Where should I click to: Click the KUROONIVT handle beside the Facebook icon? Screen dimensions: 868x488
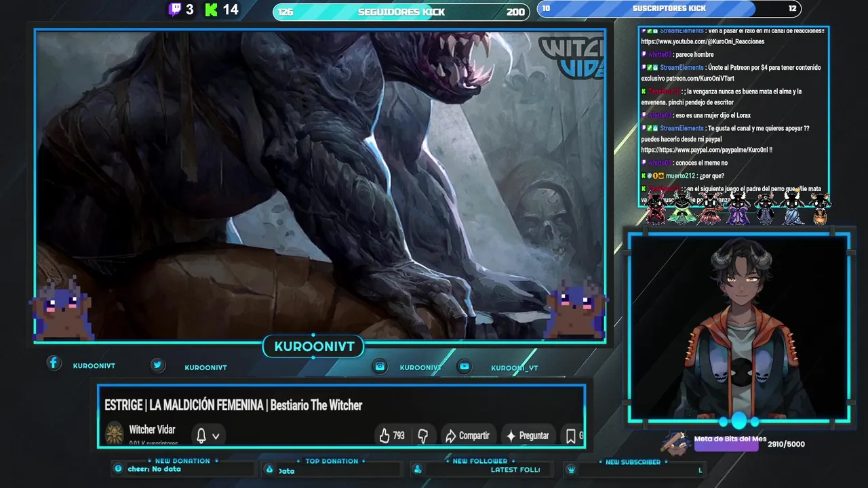[x=94, y=366]
